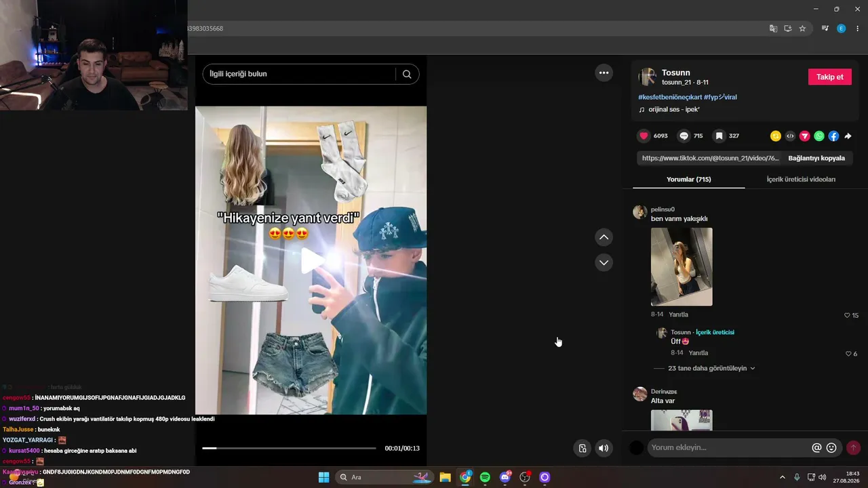Open more share options arrow
Image resolution: width=868 pixels, height=488 pixels.
[848, 136]
